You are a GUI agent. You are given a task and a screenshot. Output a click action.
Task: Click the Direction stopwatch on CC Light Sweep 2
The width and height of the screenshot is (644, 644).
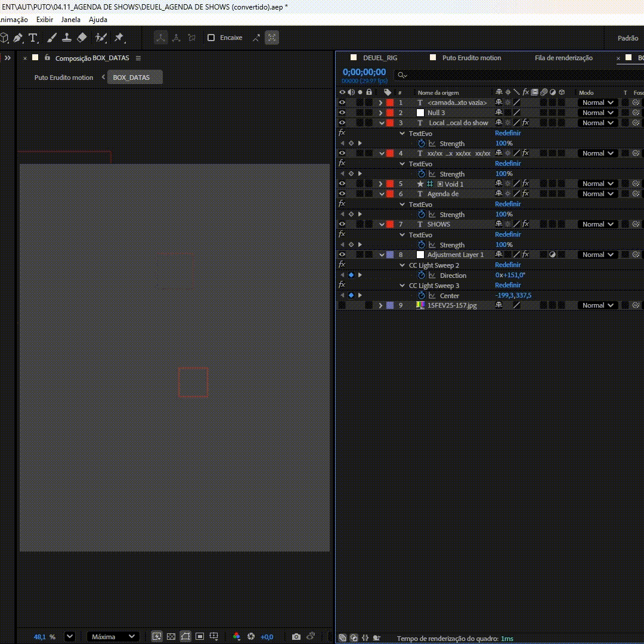421,275
